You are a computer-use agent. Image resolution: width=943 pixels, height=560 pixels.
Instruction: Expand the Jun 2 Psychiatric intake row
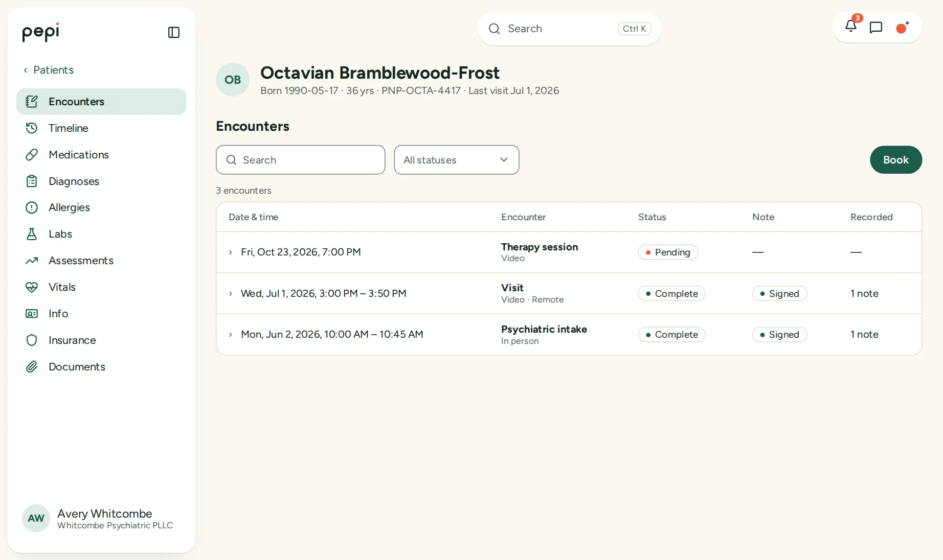click(231, 335)
